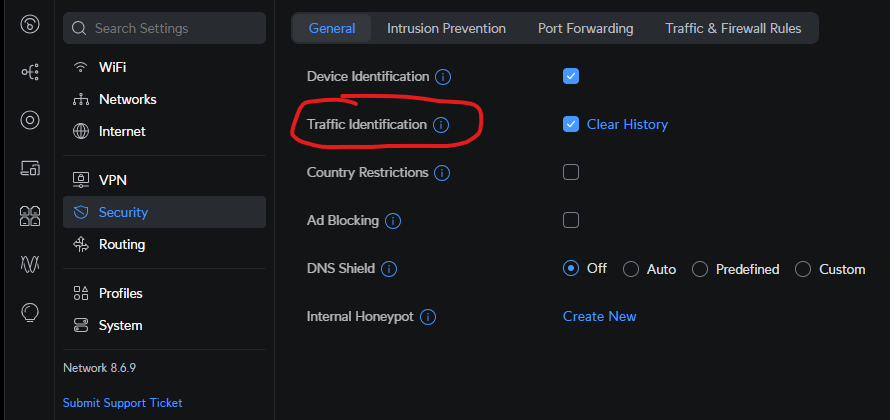Click the UniFi dashboard icon in left rail
Viewport: 890px width, 420px height.
point(30,24)
